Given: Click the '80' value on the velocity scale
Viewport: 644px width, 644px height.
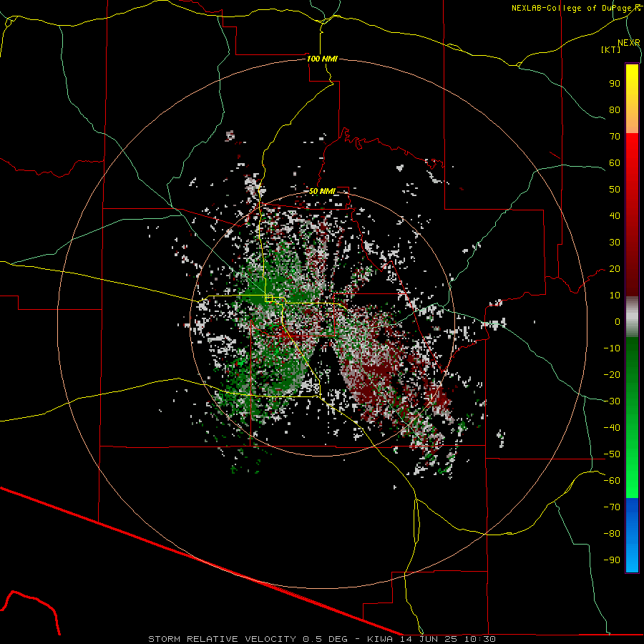Looking at the screenshot, I should click(615, 109).
